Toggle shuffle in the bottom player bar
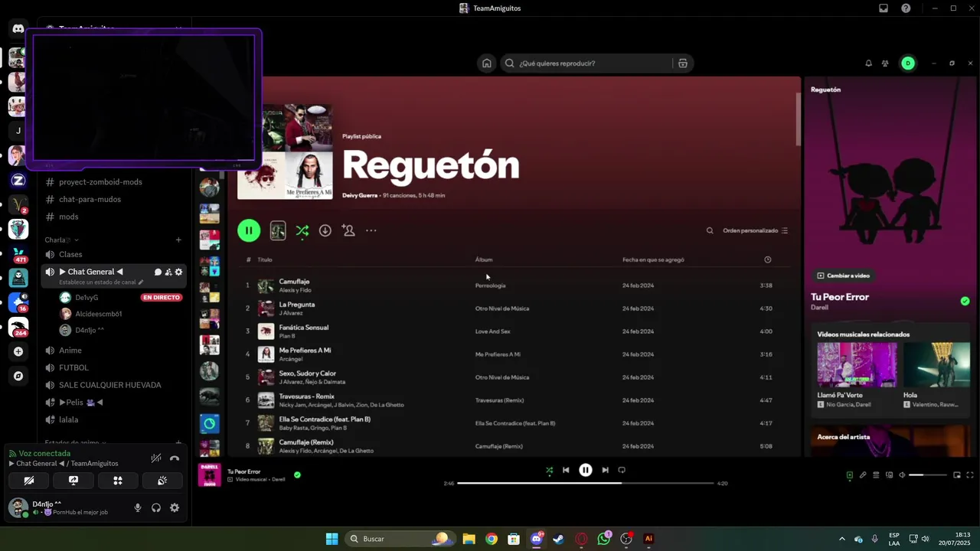The image size is (980, 551). (549, 471)
